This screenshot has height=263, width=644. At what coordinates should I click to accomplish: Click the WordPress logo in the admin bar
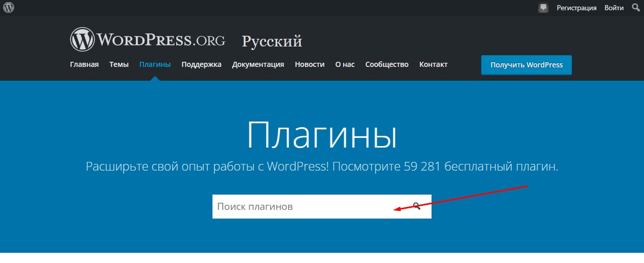click(x=8, y=8)
